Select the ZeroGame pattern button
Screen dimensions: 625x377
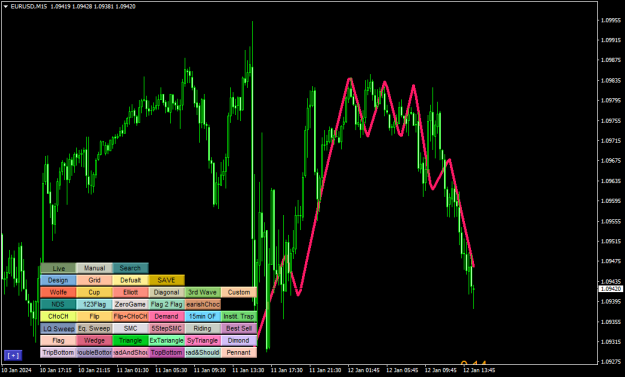point(130,304)
